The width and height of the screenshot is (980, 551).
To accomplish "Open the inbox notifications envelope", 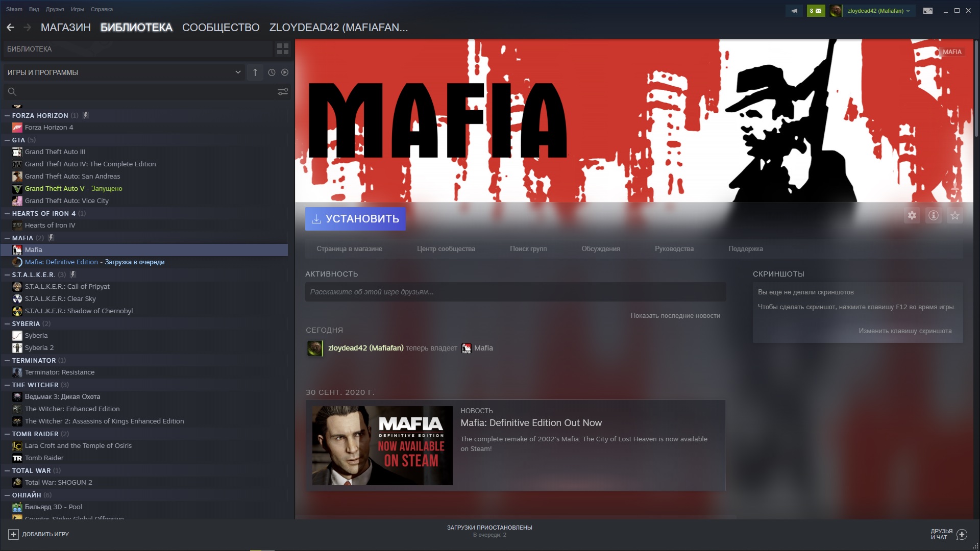I will pos(816,11).
